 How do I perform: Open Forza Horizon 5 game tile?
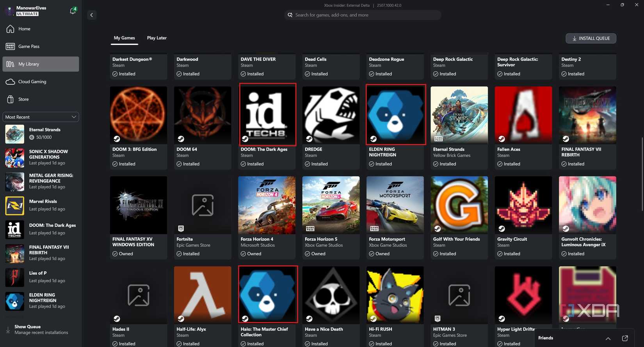pyautogui.click(x=331, y=217)
